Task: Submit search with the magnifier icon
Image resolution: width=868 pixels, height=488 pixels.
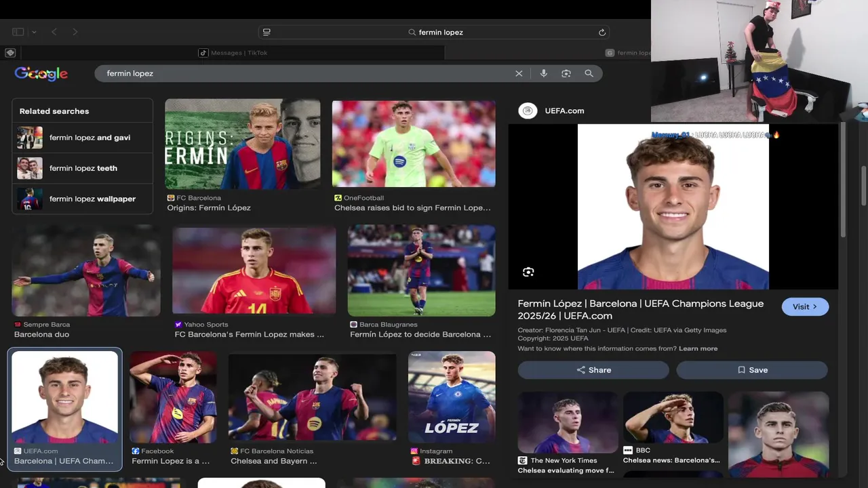Action: tap(589, 73)
